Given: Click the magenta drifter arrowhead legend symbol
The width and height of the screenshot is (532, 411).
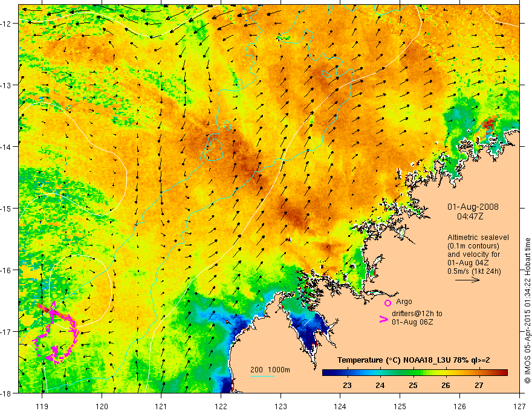Looking at the screenshot, I should pos(384,319).
